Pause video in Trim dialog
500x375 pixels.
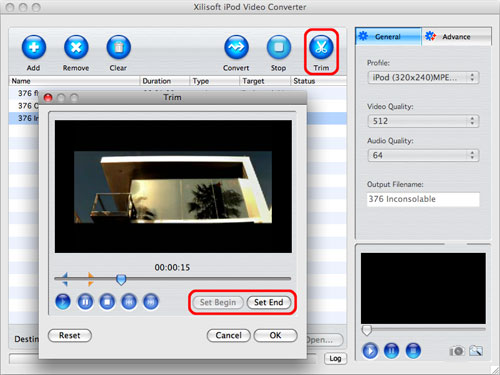point(85,302)
